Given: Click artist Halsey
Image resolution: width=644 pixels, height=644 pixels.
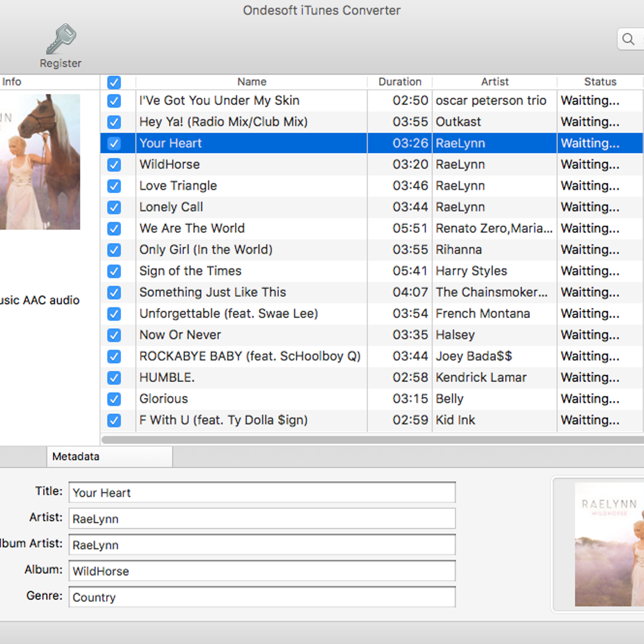Looking at the screenshot, I should tap(455, 335).
